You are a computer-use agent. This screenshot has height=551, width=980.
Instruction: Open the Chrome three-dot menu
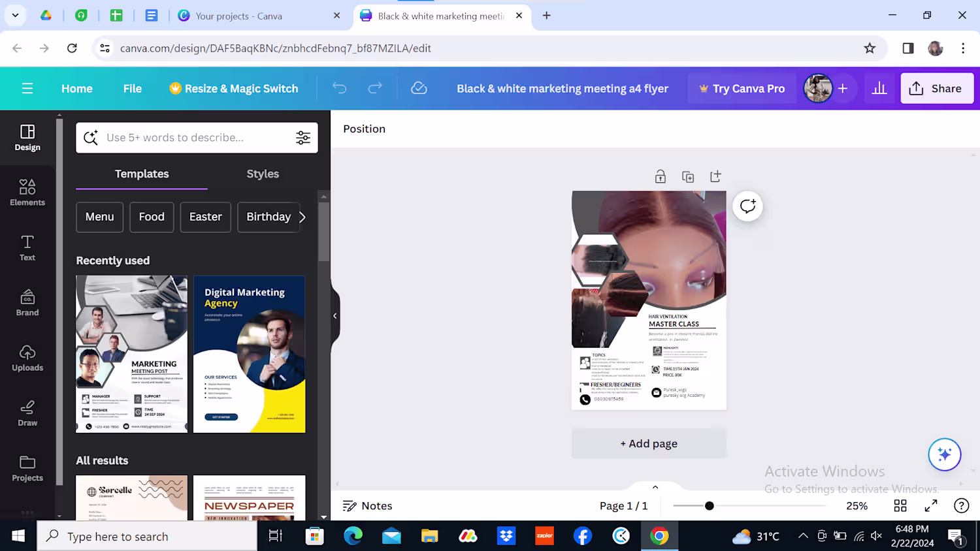point(963,48)
